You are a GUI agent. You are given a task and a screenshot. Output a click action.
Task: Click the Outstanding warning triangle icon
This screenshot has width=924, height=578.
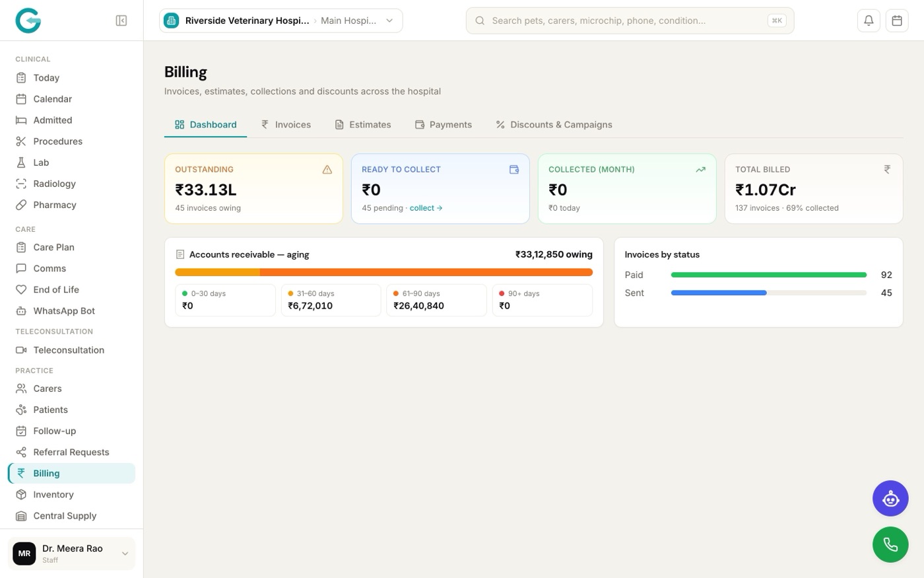click(x=327, y=170)
